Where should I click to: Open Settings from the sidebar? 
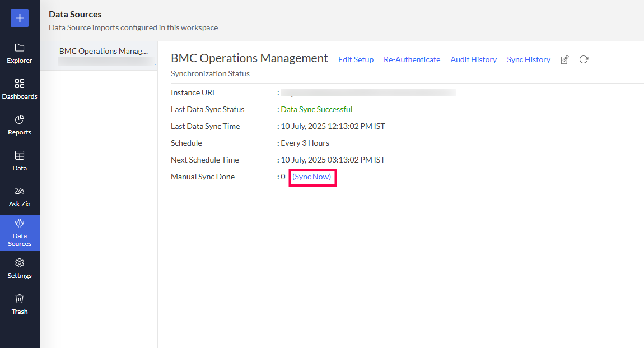click(20, 269)
